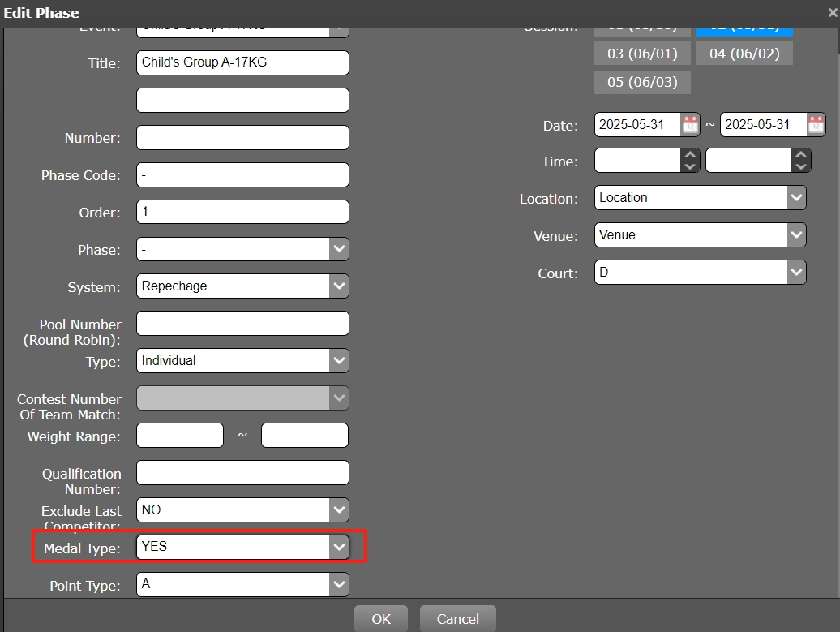Viewport: 840px width, 632px height.
Task: Click the Cancel button
Action: (457, 619)
